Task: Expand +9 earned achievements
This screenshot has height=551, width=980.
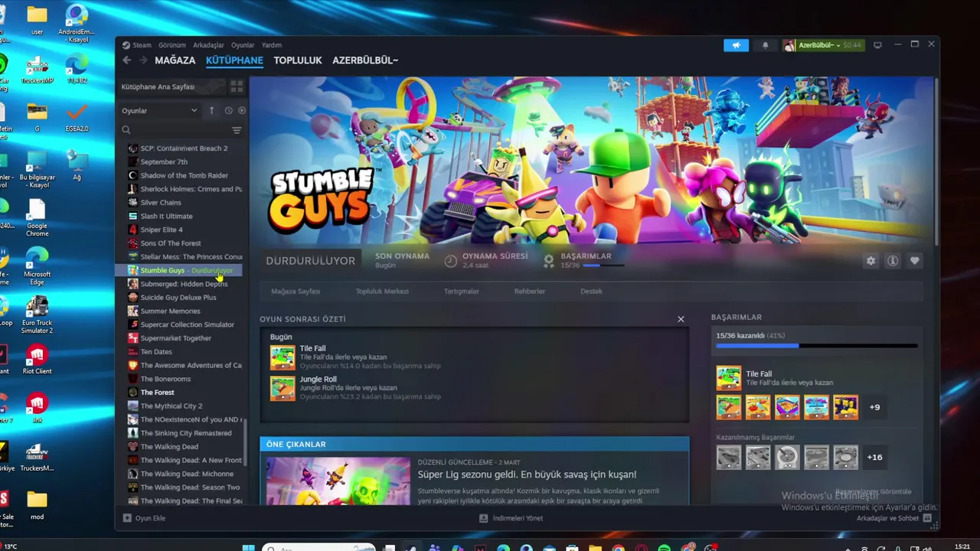Action: [874, 407]
